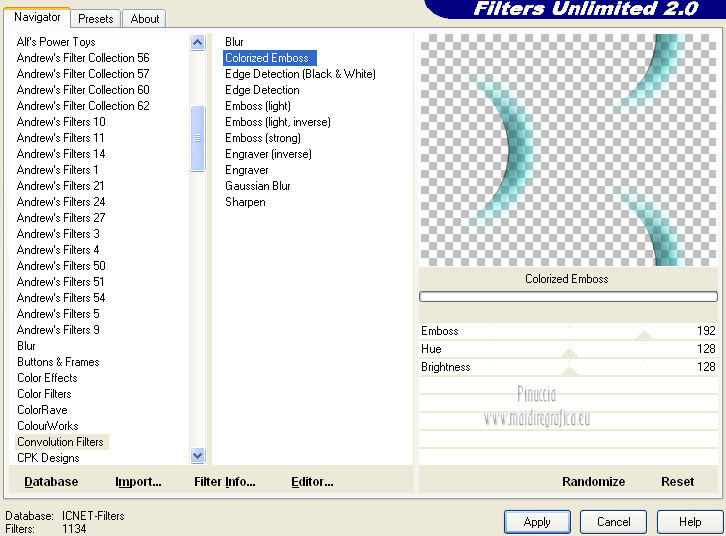Select Andrew's Filters 21
The width and height of the screenshot is (726, 536).
pos(61,186)
